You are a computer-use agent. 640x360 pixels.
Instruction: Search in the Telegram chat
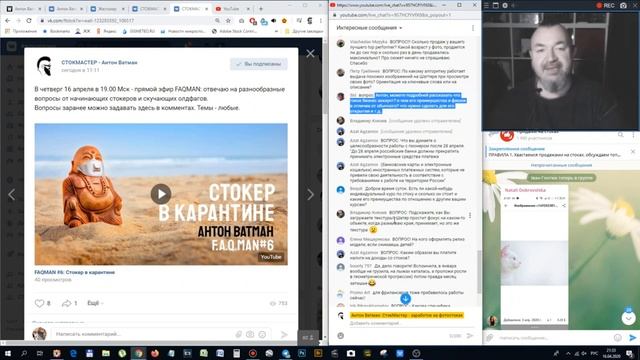point(620,135)
